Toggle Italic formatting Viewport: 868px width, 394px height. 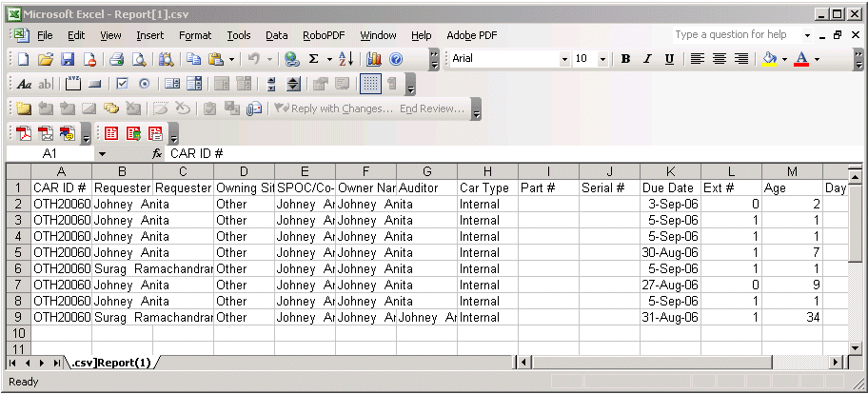tap(647, 59)
